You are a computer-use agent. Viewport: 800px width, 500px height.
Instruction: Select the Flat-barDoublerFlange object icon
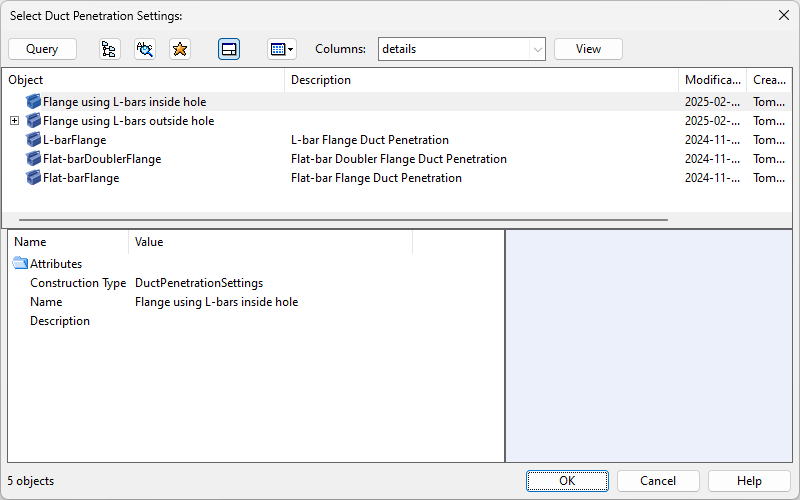pos(34,159)
